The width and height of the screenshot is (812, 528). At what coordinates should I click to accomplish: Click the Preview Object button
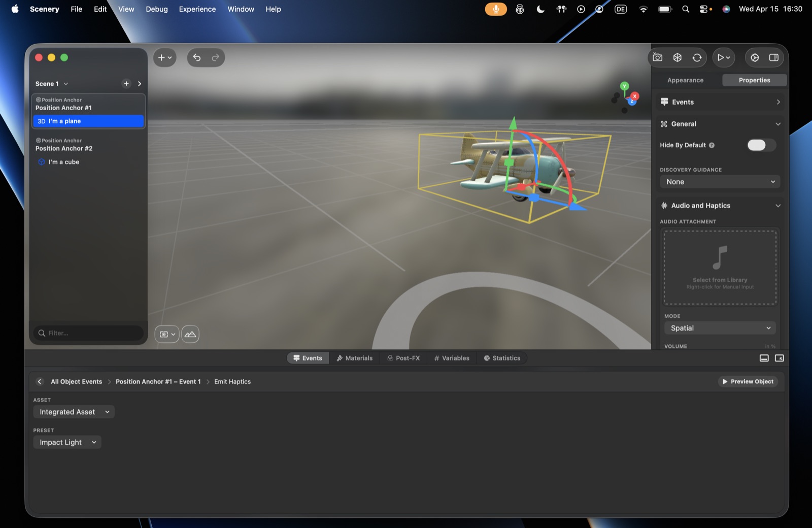748,381
